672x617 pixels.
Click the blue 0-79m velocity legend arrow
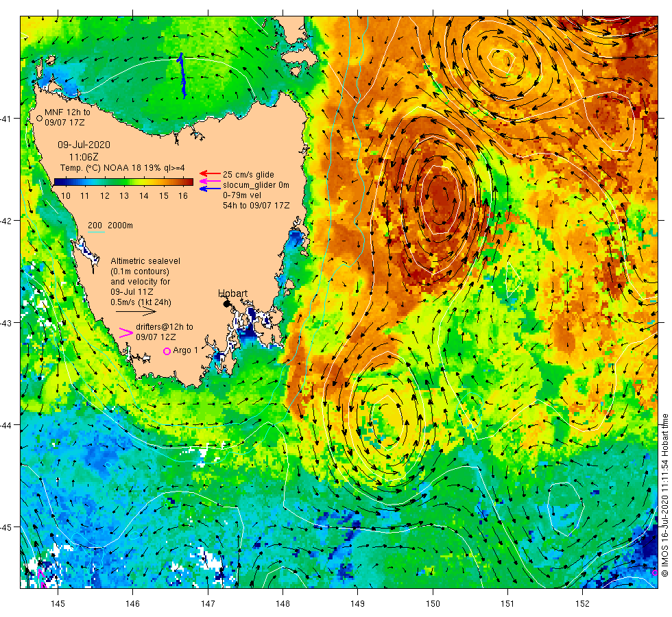[210, 189]
